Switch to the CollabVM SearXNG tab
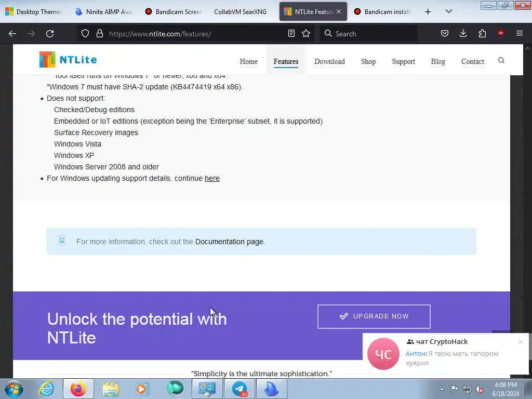 (240, 11)
